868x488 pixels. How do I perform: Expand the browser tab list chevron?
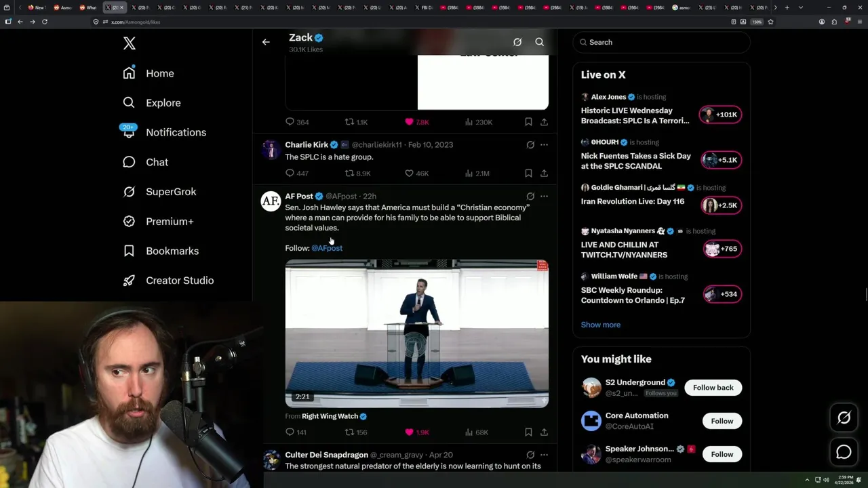801,7
